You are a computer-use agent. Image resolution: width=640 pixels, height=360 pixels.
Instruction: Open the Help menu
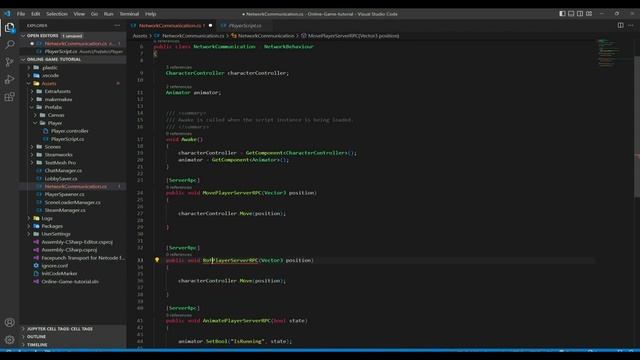(151, 14)
